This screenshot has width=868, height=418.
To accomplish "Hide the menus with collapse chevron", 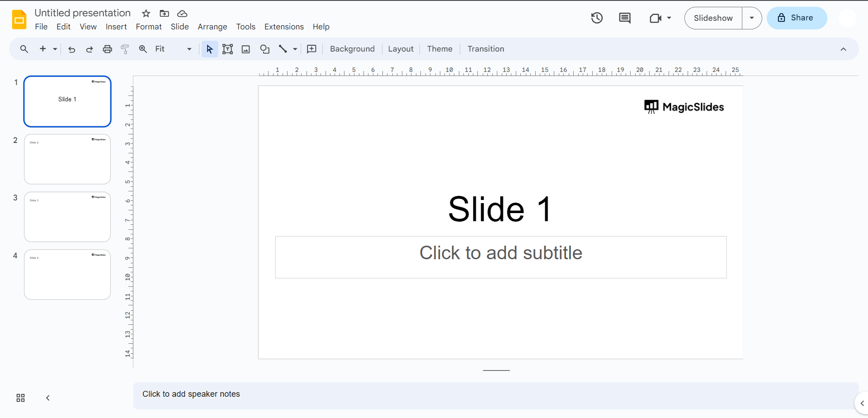I will click(x=843, y=49).
